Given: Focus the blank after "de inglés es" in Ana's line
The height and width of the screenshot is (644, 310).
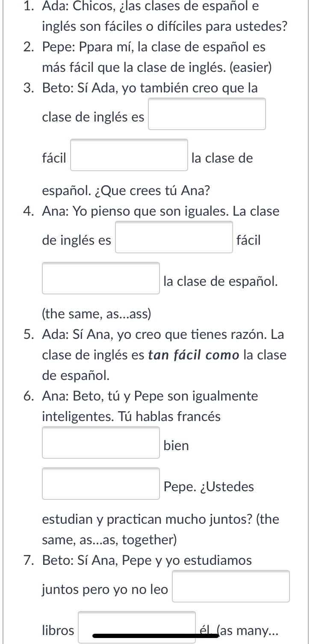Looking at the screenshot, I should (174, 237).
